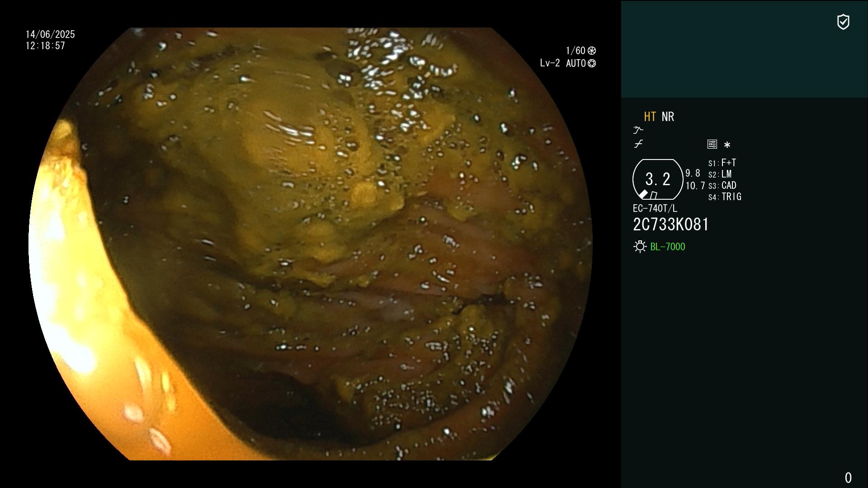Image resolution: width=868 pixels, height=488 pixels.
Task: Click the S3: CAD switch assignment
Action: coord(722,185)
